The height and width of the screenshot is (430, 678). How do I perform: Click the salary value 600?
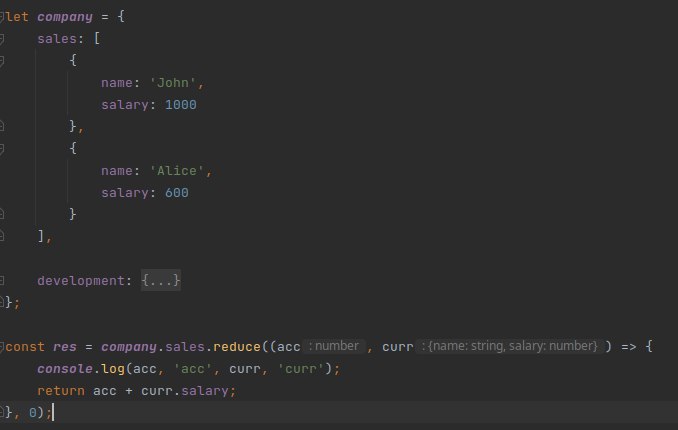[x=176, y=193]
